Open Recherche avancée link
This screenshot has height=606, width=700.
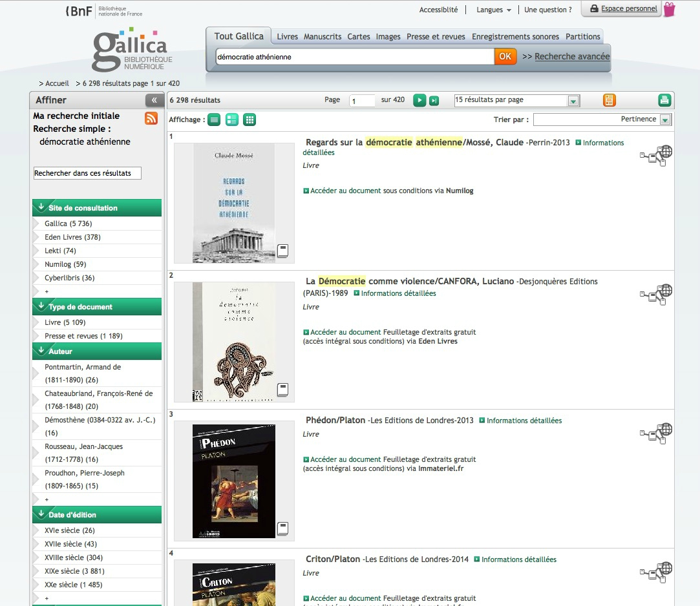pos(572,56)
